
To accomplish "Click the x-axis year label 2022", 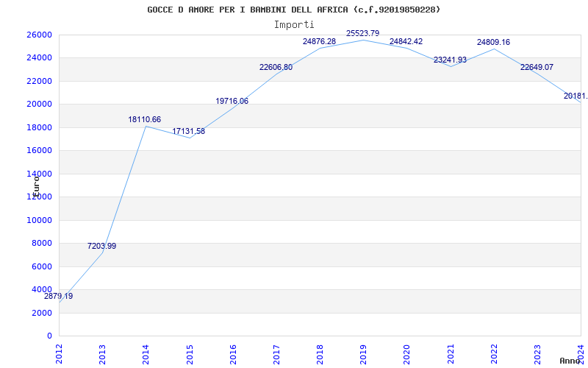I will coord(494,354).
